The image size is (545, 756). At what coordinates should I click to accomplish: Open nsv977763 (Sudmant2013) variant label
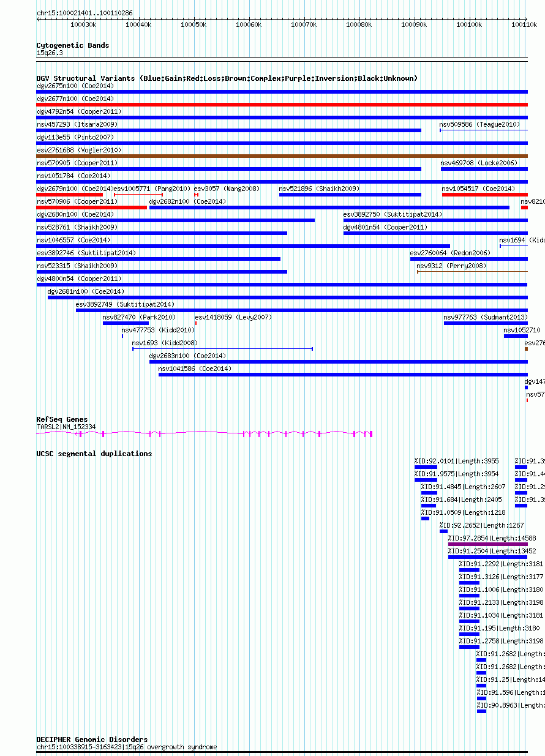(x=484, y=317)
